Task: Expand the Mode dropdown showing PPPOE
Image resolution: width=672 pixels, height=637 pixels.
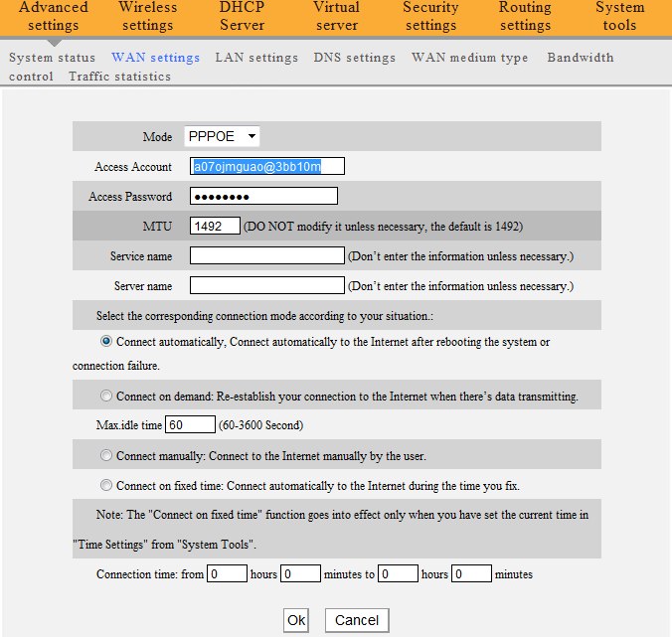Action: pos(222,136)
